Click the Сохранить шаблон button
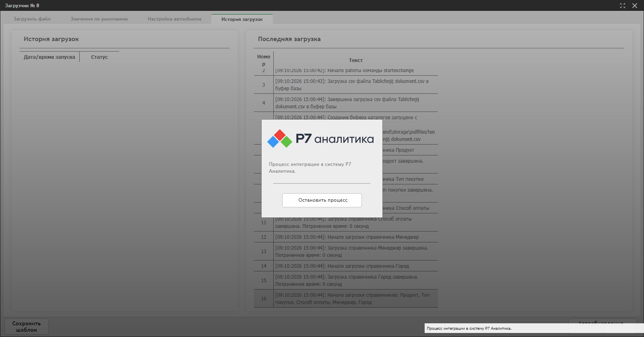644x337 pixels. pos(27,327)
